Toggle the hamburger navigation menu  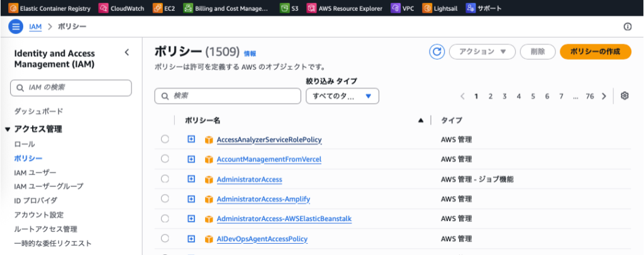[x=16, y=27]
